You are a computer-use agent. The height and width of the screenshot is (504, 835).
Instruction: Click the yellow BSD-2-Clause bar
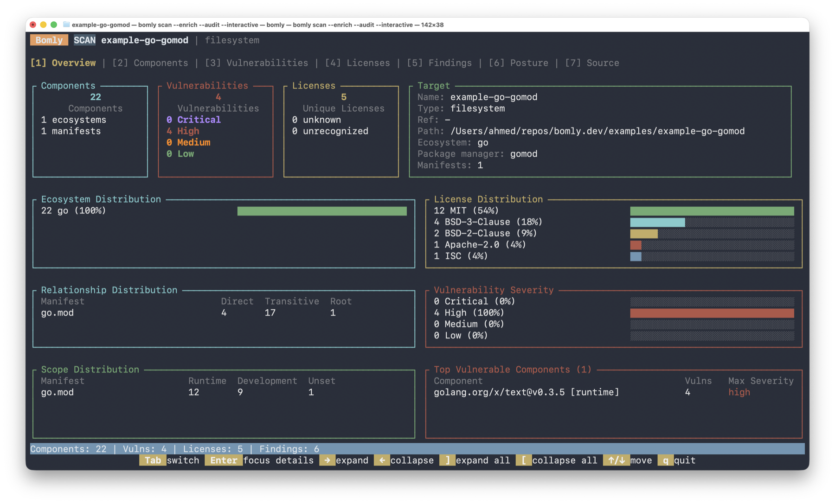pos(644,234)
